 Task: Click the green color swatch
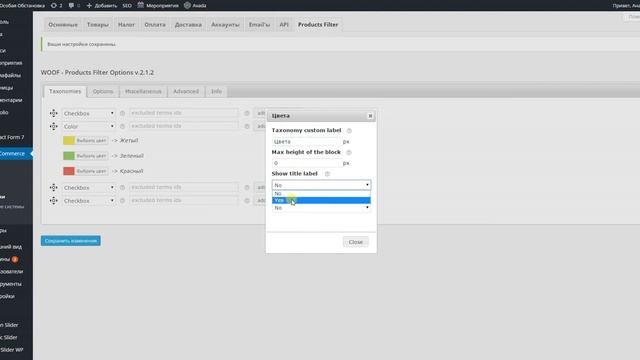69,156
